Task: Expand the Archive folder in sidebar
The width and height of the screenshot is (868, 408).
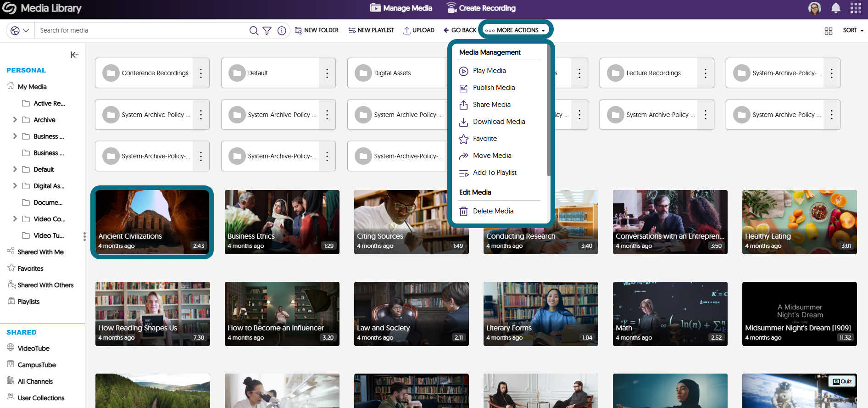Action: click(x=15, y=120)
